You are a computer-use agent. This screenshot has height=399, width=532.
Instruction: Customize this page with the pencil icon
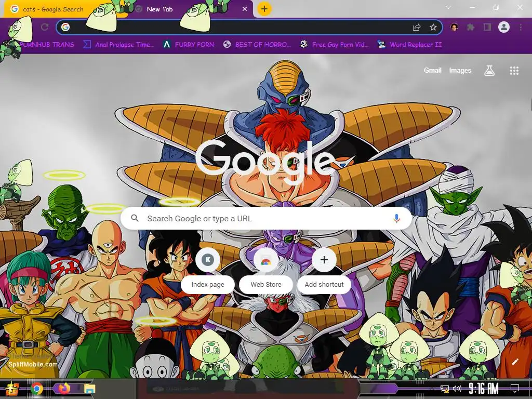tap(515, 362)
